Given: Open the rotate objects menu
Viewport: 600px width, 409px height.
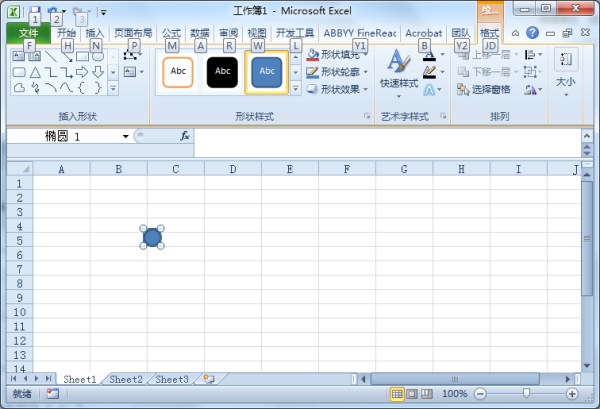Looking at the screenshot, I should [533, 90].
